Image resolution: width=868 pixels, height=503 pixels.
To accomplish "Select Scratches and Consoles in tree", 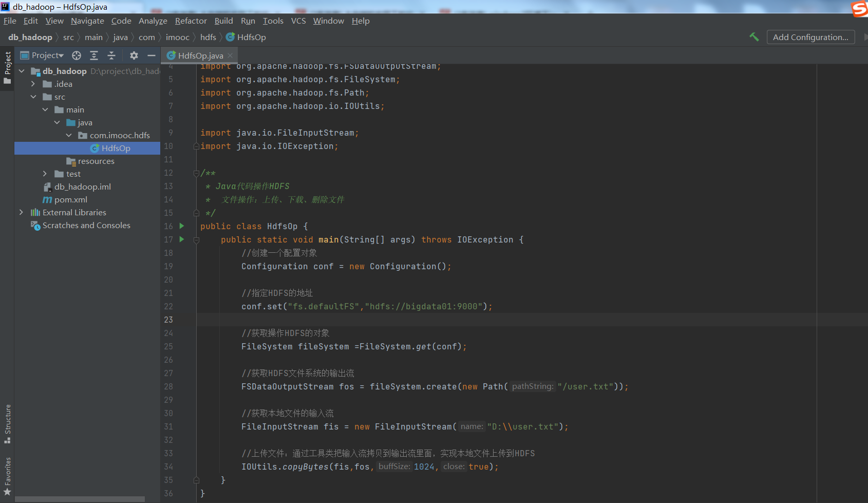I will click(x=87, y=226).
